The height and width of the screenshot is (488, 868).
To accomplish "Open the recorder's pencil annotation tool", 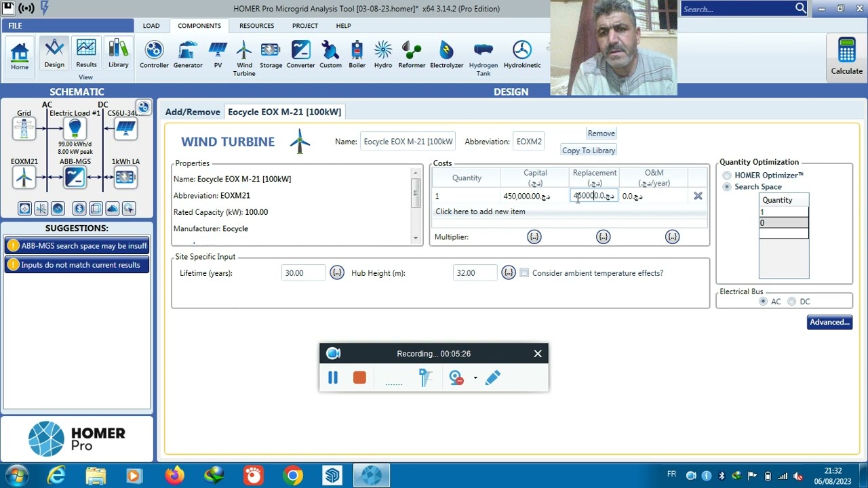I will 493,378.
